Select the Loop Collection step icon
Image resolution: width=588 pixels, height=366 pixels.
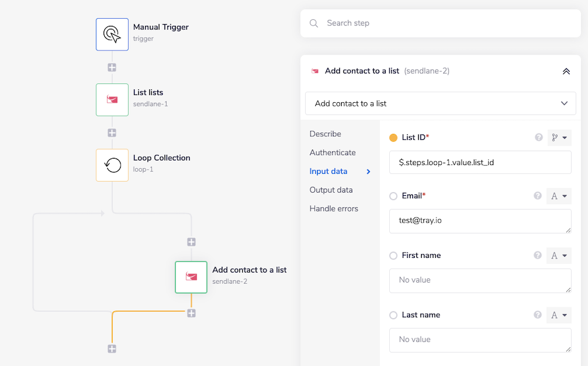pos(112,165)
